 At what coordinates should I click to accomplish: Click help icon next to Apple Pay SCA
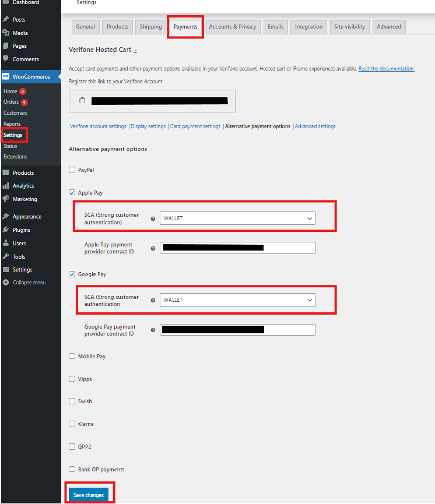click(153, 218)
